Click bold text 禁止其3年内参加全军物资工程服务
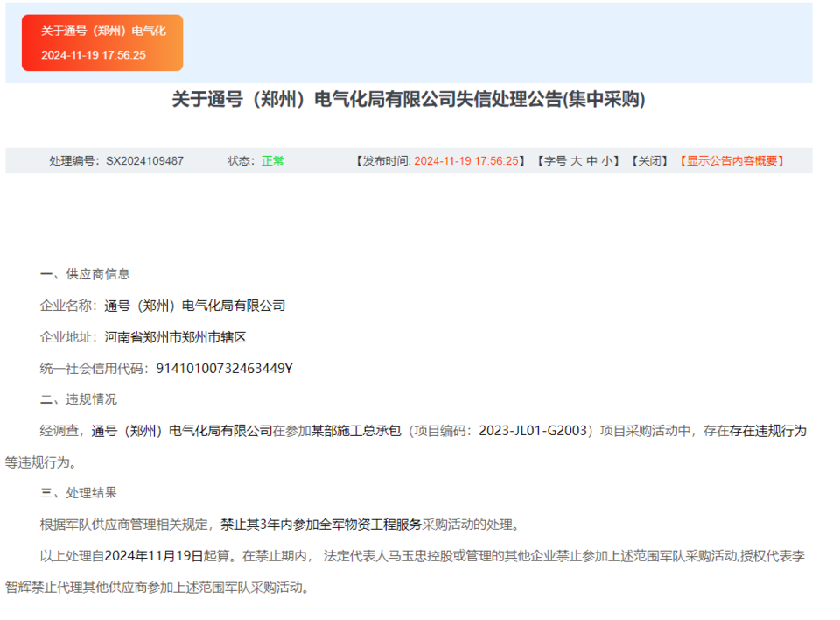Image resolution: width=840 pixels, height=620 pixels. (321, 525)
